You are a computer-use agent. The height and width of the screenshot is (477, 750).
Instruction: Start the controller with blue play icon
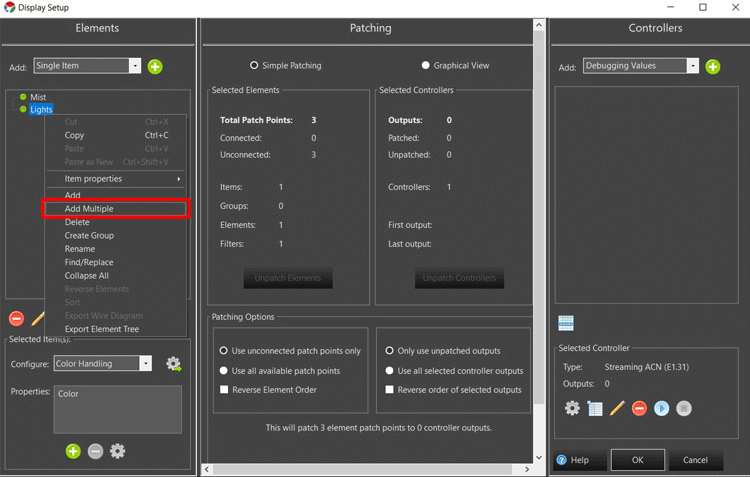(661, 408)
